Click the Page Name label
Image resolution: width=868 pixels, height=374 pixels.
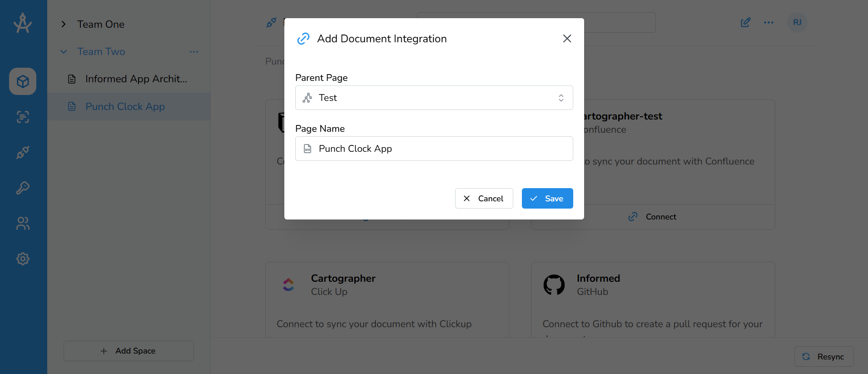(x=320, y=129)
